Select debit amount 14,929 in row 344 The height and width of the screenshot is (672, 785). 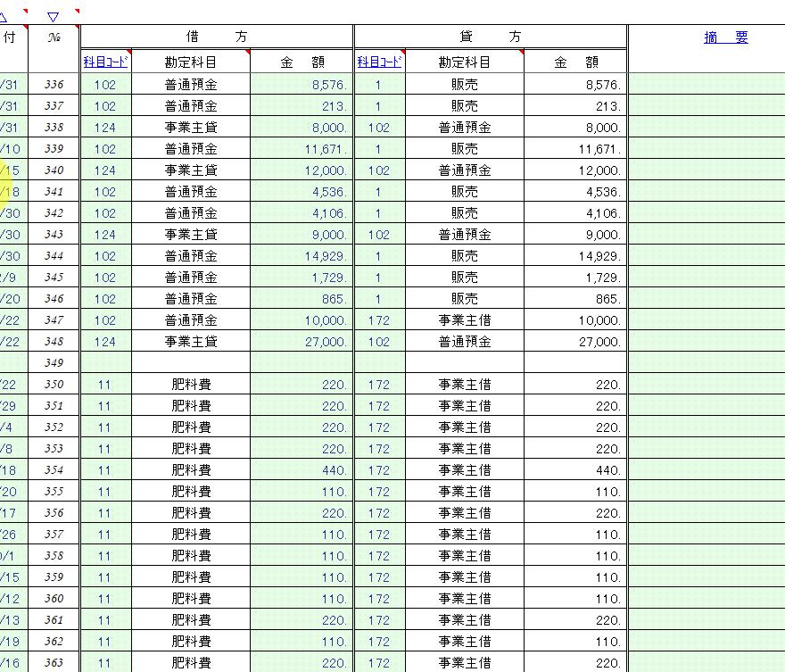click(x=302, y=256)
